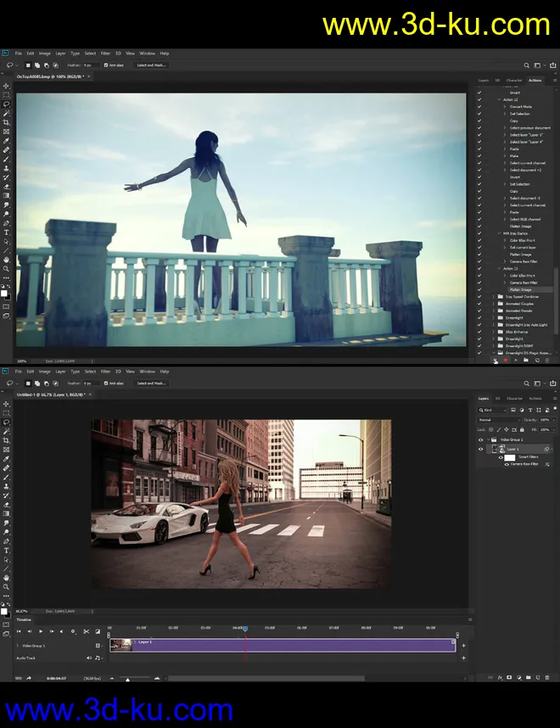This screenshot has height=728, width=560.
Task: Select the Zoom tool in the lower window toolbar
Action: [7, 586]
